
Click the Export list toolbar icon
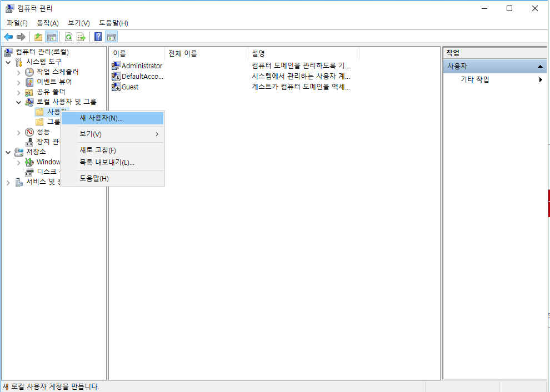click(81, 37)
